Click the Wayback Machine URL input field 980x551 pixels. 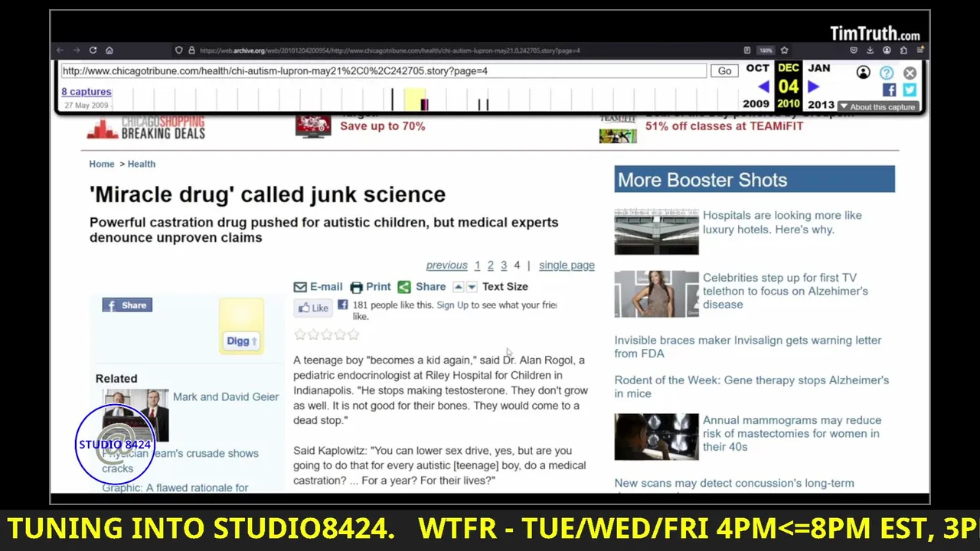[x=383, y=70]
